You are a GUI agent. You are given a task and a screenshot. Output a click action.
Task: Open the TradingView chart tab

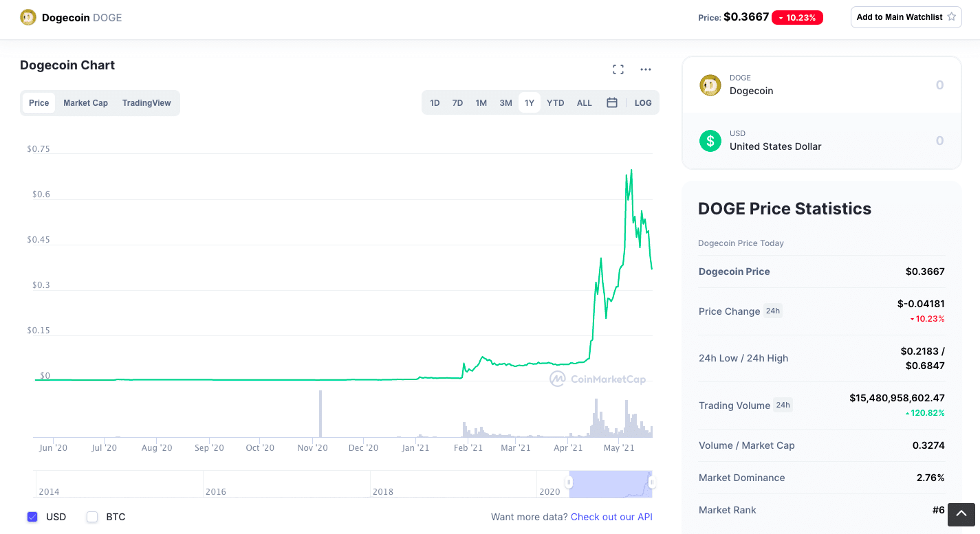coord(146,103)
